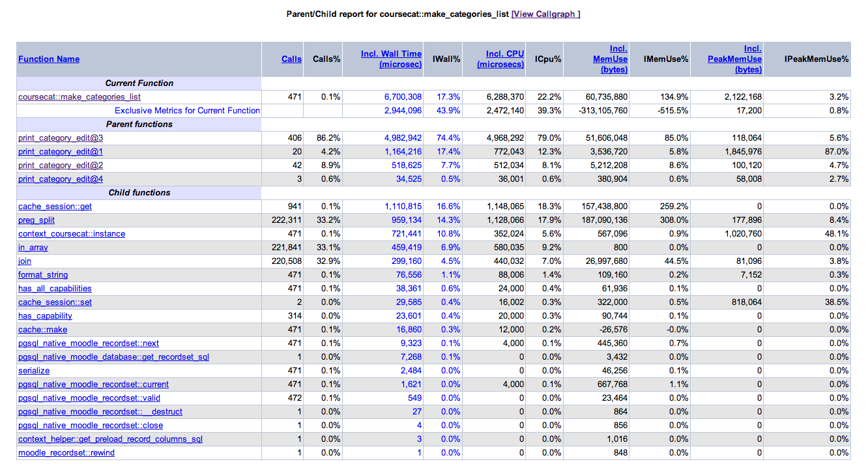Viewport: 868px width, 464px height.
Task: Open the View Callgraph link
Action: point(546,14)
